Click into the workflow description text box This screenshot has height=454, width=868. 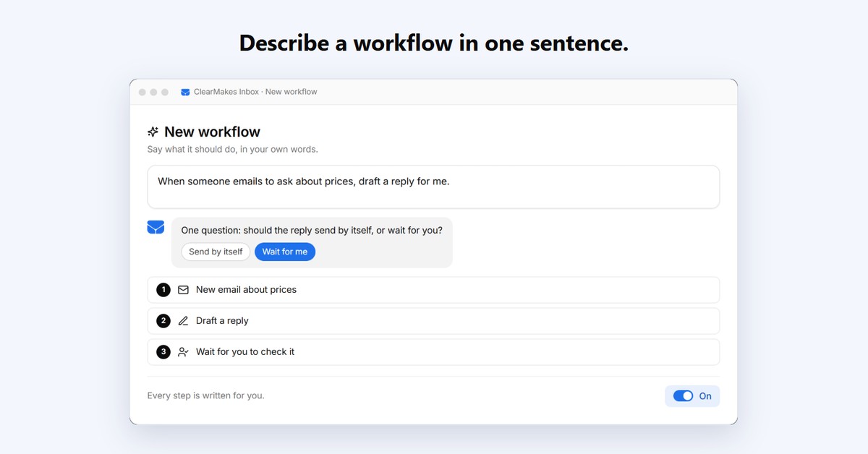[433, 187]
